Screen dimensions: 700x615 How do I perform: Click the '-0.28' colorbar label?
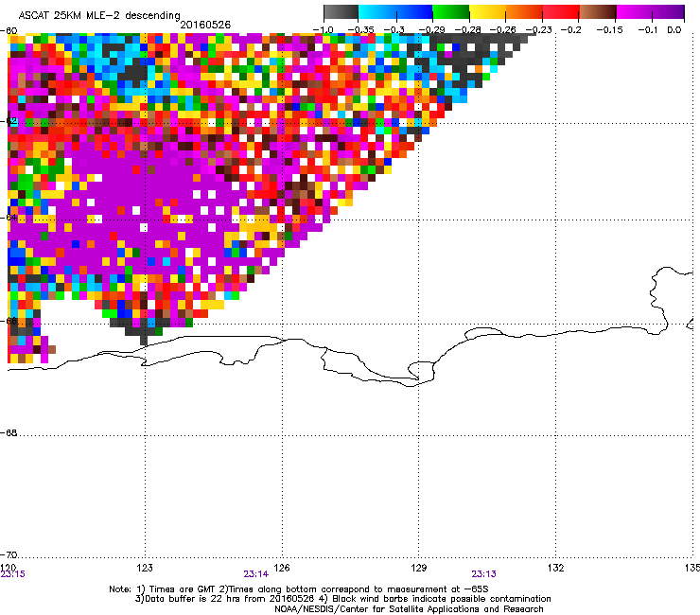click(468, 30)
